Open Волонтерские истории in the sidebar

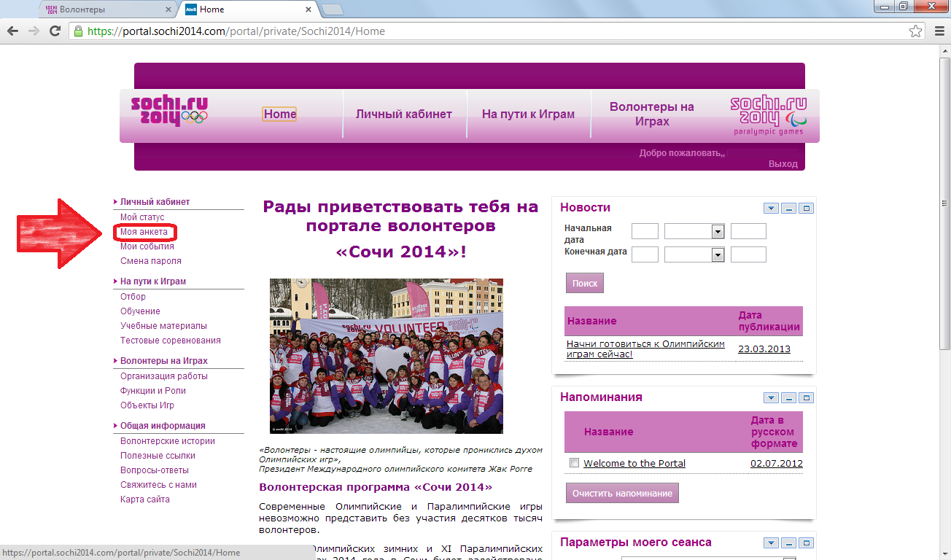coord(168,441)
